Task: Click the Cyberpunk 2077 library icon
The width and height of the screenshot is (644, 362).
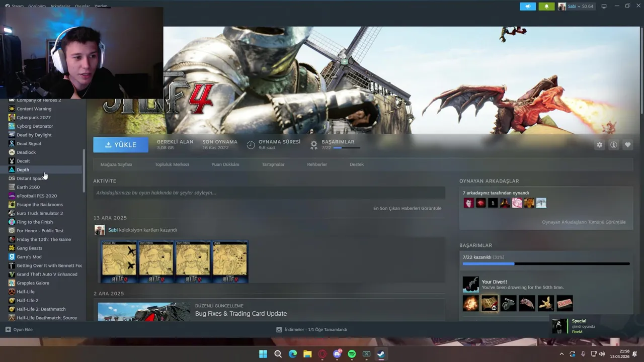Action: [x=12, y=117]
